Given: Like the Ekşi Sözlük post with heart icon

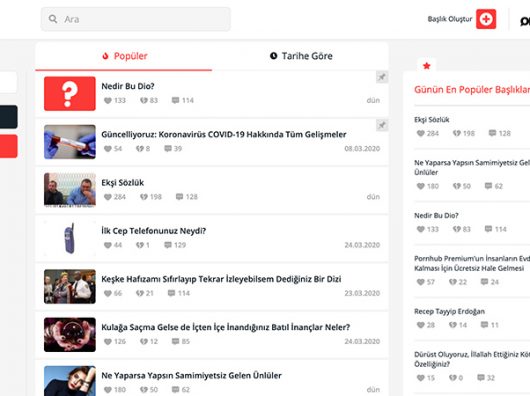Looking at the screenshot, I should coord(107,197).
